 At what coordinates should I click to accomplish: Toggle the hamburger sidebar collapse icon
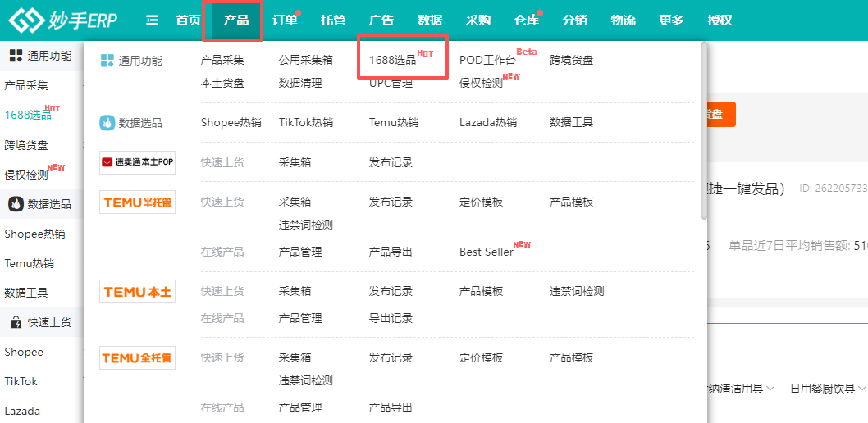(x=153, y=20)
